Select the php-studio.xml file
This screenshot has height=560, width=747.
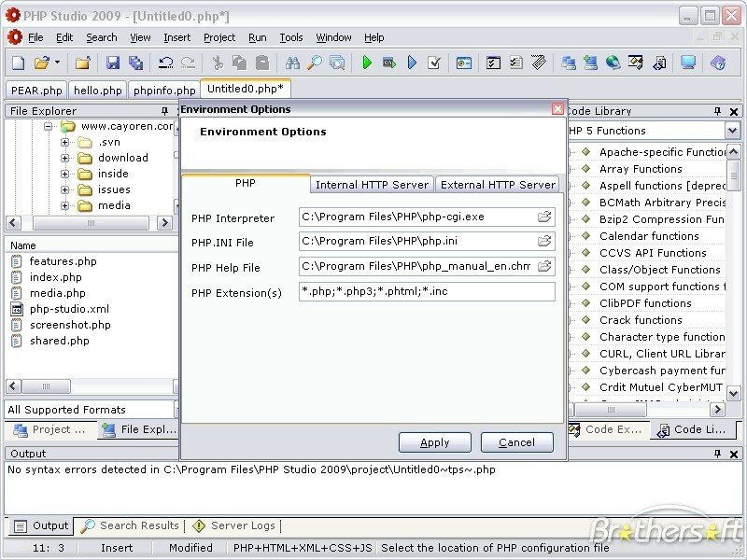[69, 309]
